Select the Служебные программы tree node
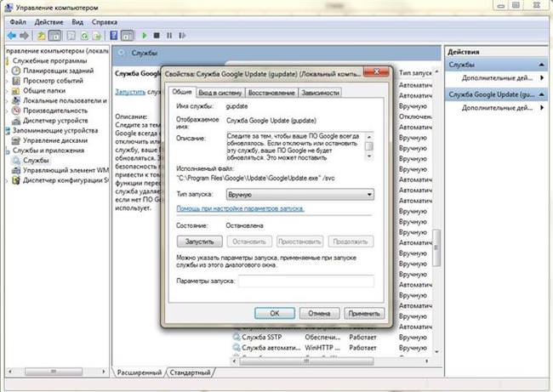The image size is (553, 392). pos(49,60)
